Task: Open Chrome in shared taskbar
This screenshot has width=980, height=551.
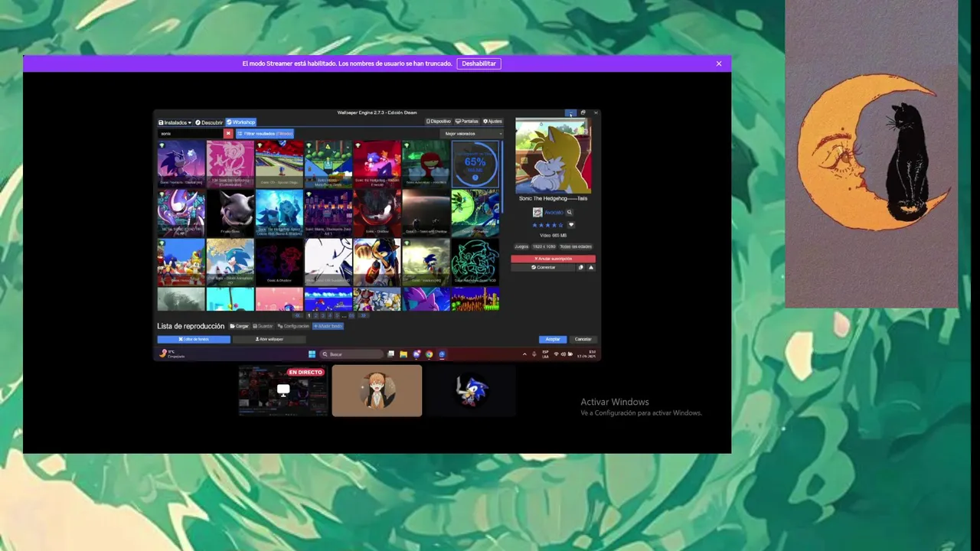Action: 429,354
